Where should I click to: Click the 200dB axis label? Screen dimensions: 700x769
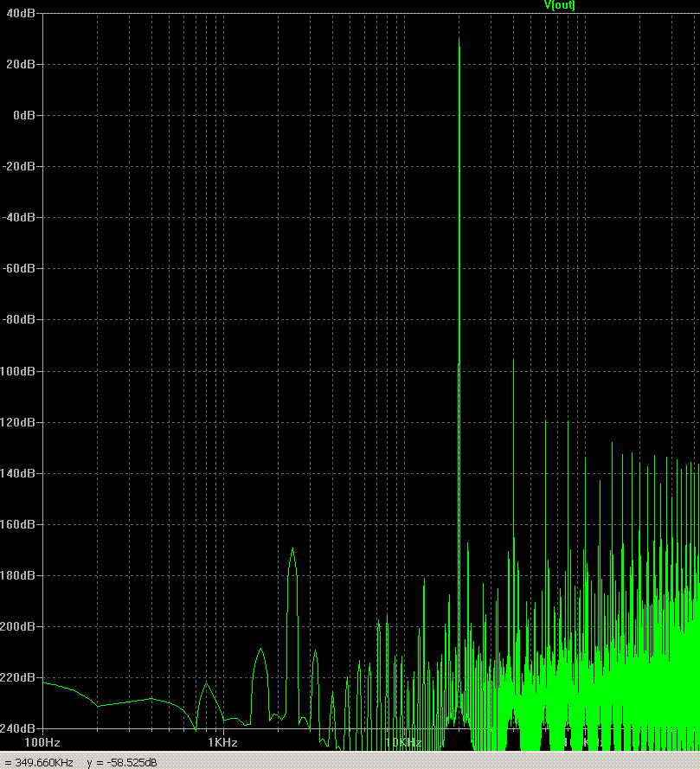[17, 626]
